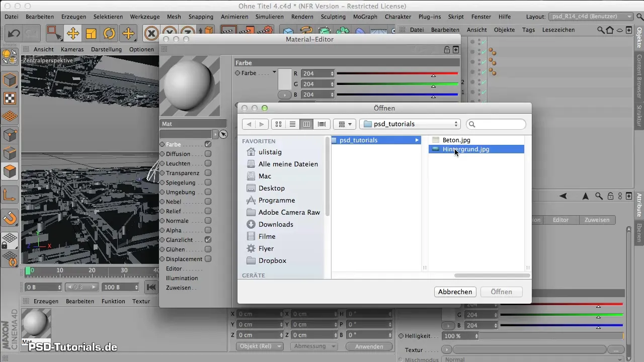Screen dimensions: 644x362
Task: Open Tags menu in Object Manager
Action: click(x=528, y=30)
